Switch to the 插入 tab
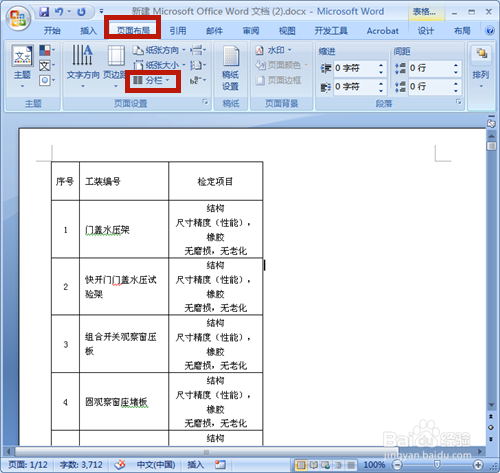Image resolution: width=500 pixels, height=473 pixels. click(88, 31)
